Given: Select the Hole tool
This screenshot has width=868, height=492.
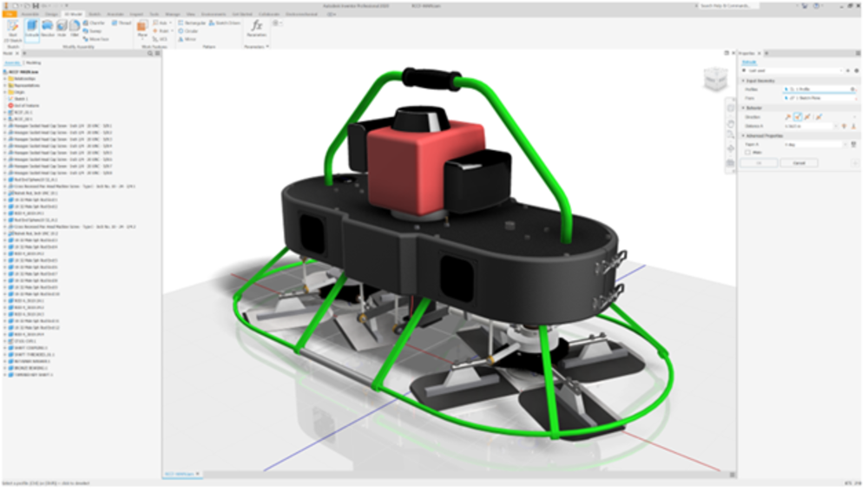Looking at the screenshot, I should [62, 28].
